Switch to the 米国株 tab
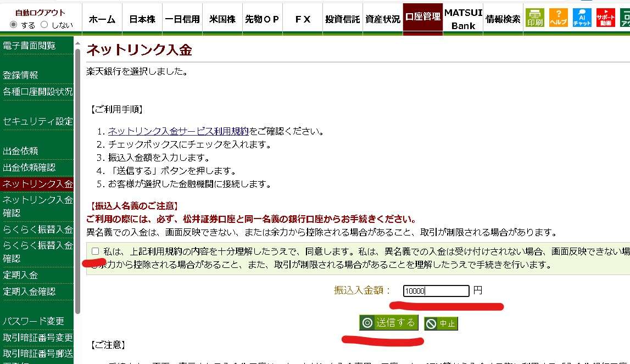This screenshot has width=630, height=364. point(222,19)
